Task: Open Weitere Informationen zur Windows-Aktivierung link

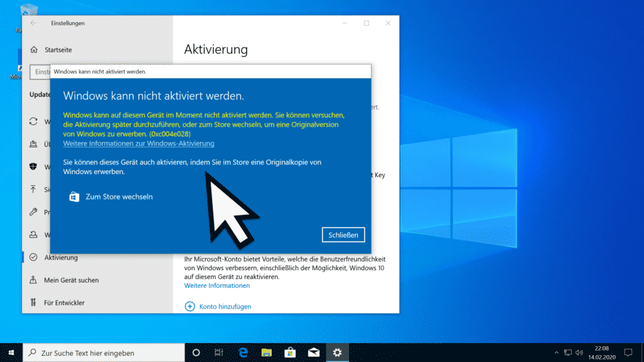Action: 138,143
